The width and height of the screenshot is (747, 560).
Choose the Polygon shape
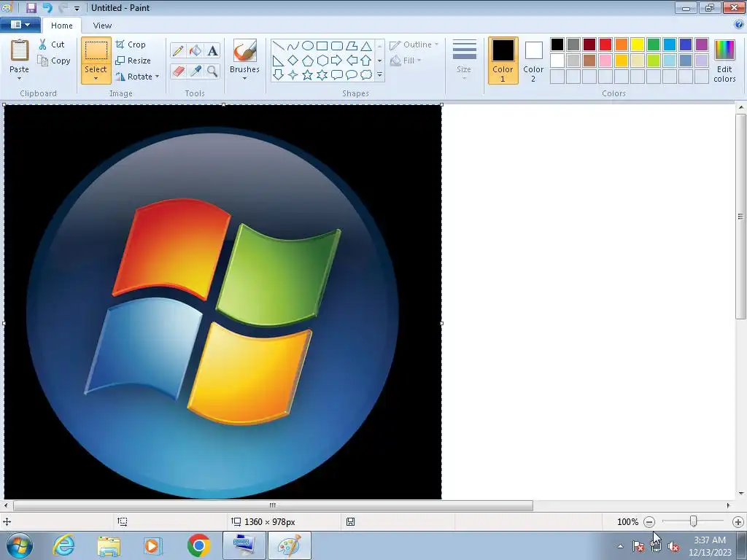point(352,46)
